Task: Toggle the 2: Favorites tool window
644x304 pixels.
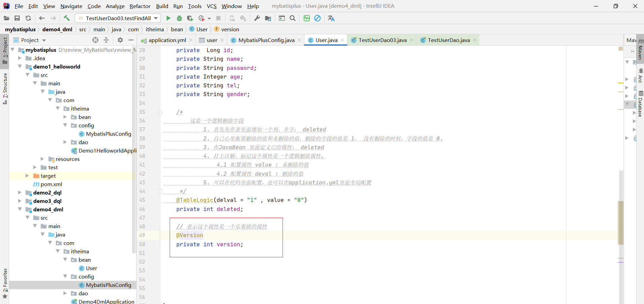Action: pyautogui.click(x=5, y=283)
